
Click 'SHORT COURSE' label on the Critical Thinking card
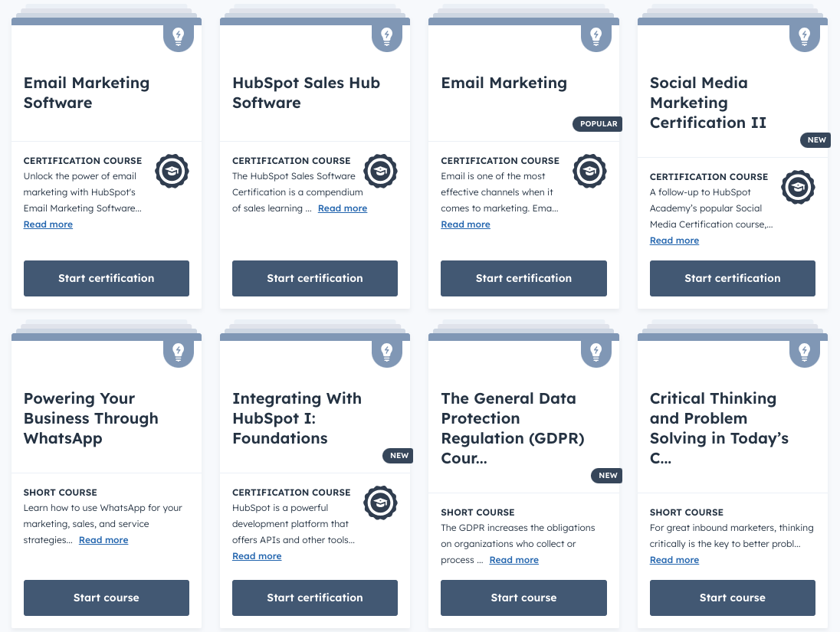point(686,512)
